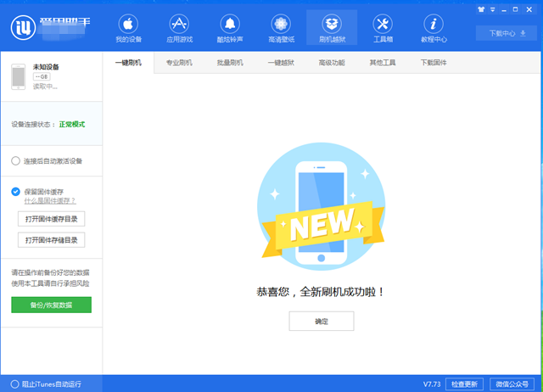
Task: Switch to 下载固件 tab
Action: point(434,63)
